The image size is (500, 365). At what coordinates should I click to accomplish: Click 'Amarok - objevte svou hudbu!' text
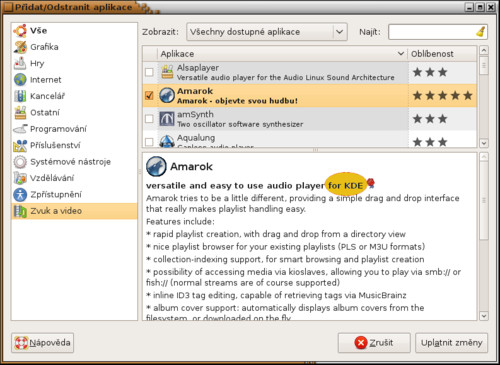tap(237, 101)
